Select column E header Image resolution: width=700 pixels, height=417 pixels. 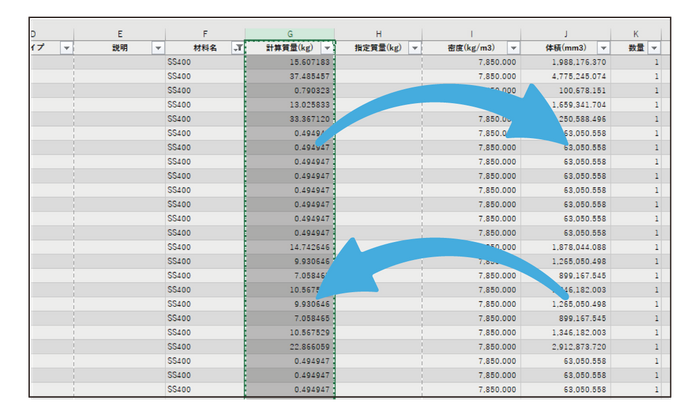click(x=120, y=34)
